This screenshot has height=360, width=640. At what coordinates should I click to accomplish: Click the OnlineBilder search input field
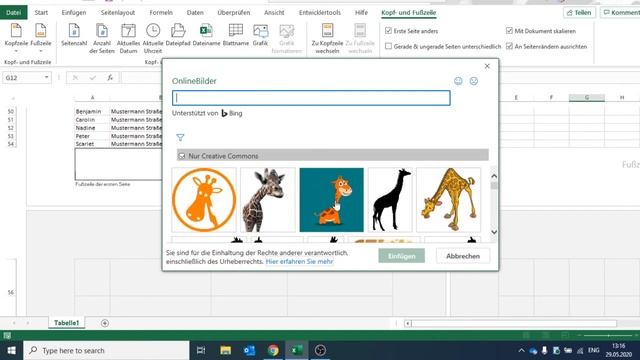pyautogui.click(x=311, y=98)
